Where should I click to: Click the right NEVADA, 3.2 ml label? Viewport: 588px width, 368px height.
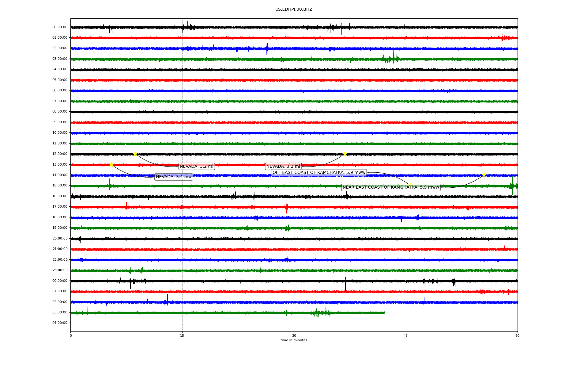pyautogui.click(x=283, y=166)
